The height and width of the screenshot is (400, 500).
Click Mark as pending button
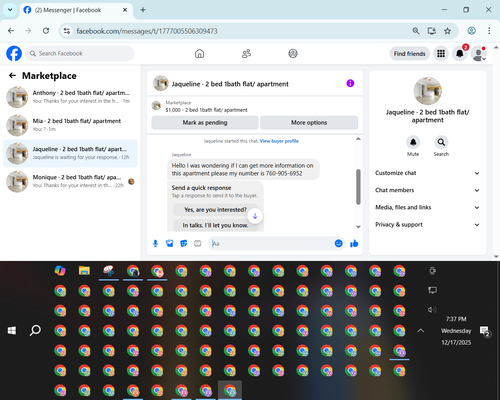coord(205,123)
